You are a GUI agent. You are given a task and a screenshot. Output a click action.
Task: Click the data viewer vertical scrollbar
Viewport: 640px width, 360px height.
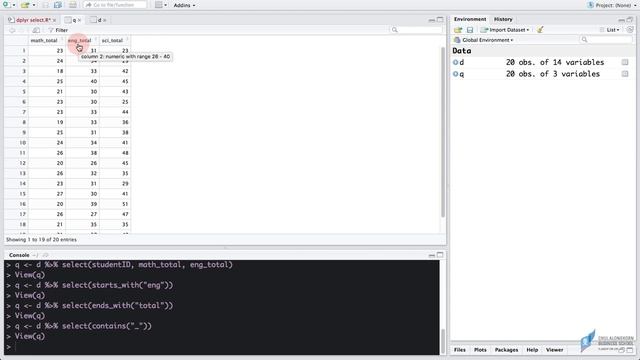coord(443,133)
